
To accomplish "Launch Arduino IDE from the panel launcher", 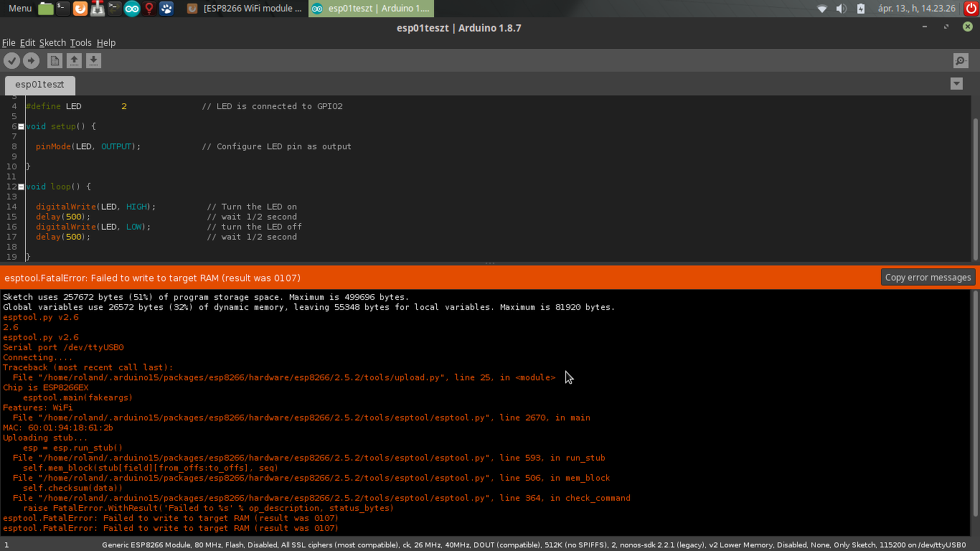I will point(132,9).
